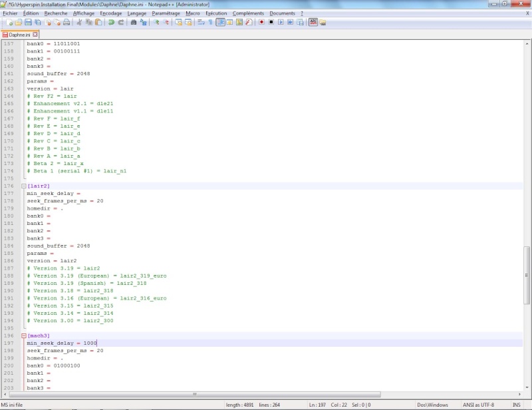Start macro recording with the red dot
Viewport: 532px width, 410px height.
click(x=261, y=23)
